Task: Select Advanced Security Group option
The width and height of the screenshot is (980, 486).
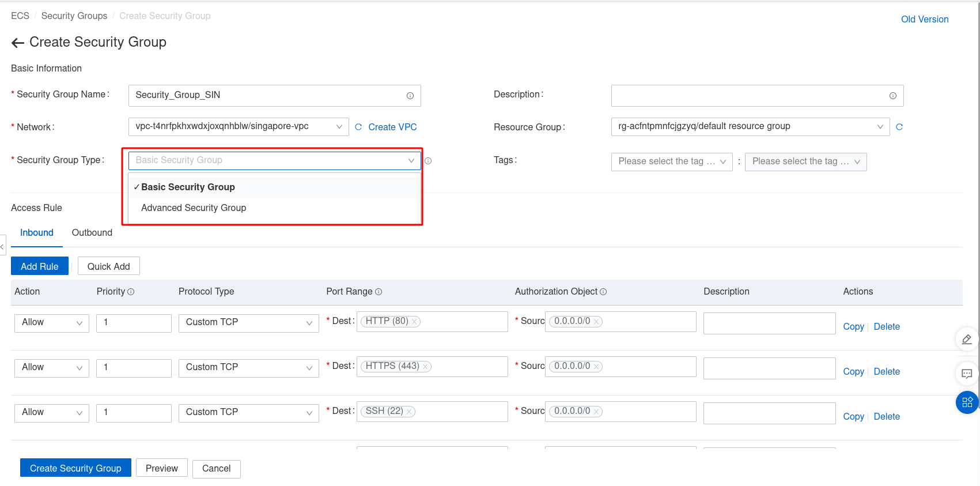Action: tap(194, 208)
